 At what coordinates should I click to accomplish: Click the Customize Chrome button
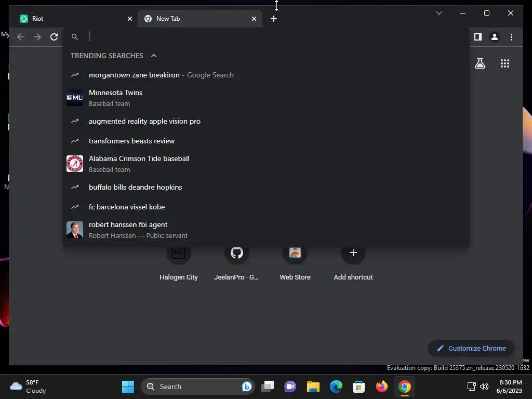(471, 349)
